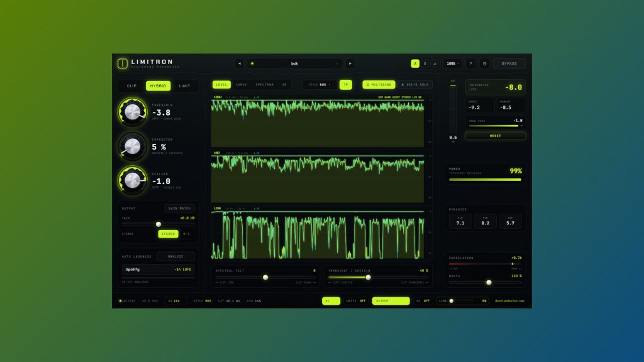This screenshot has width=644, height=362.
Task: Toggle the Unity Off button
Action: (356, 301)
